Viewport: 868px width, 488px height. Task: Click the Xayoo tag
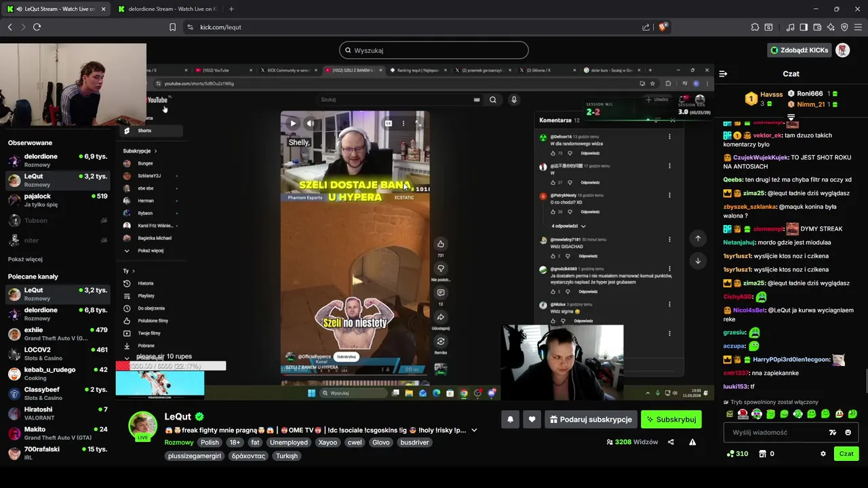328,442
